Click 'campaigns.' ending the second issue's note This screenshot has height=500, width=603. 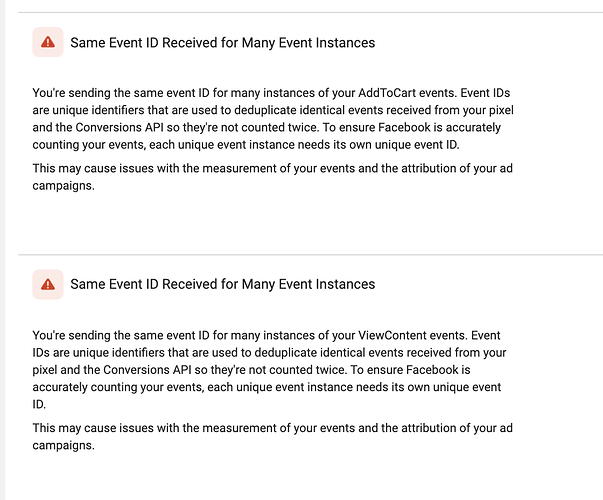[x=63, y=445]
